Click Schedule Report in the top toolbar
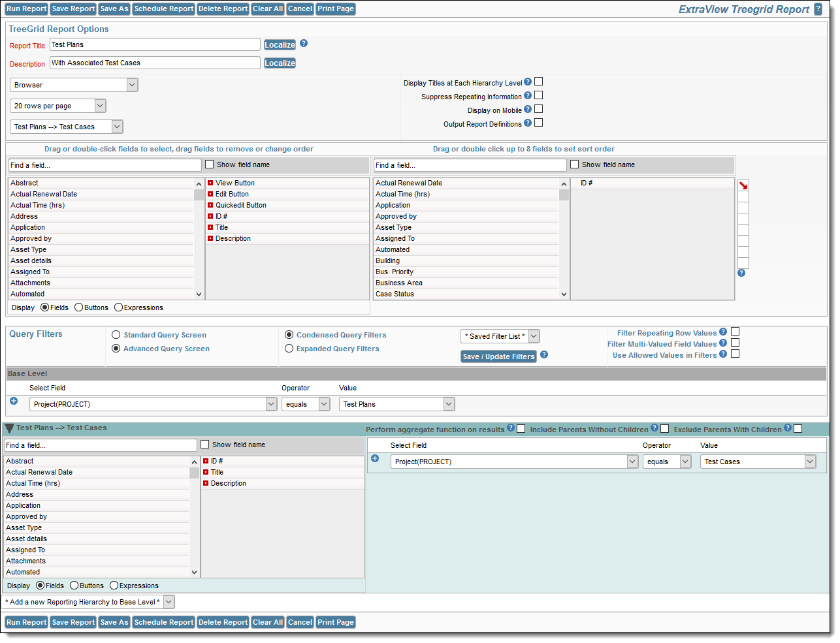Viewport: 840px width, 643px height. point(164,9)
